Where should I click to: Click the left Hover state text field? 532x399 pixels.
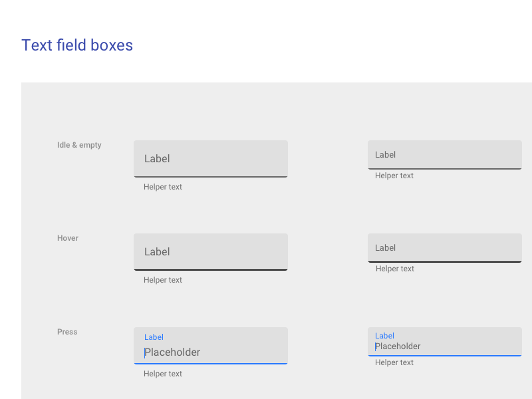tap(210, 251)
